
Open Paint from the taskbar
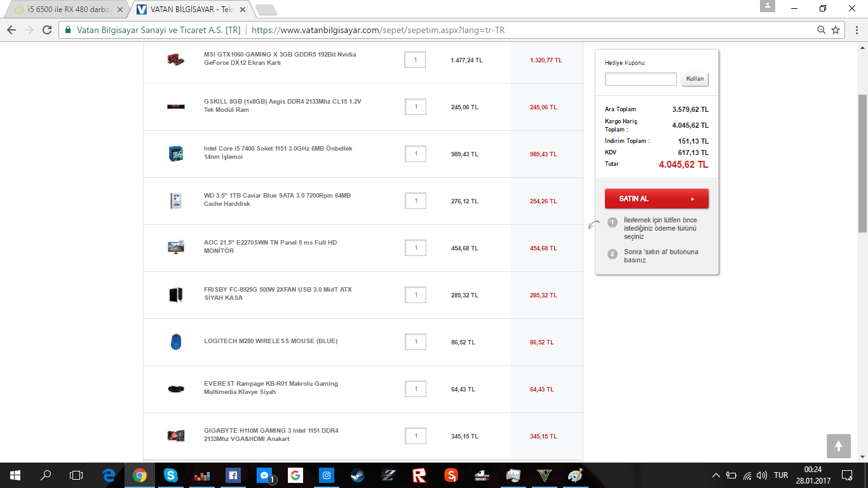pos(574,475)
